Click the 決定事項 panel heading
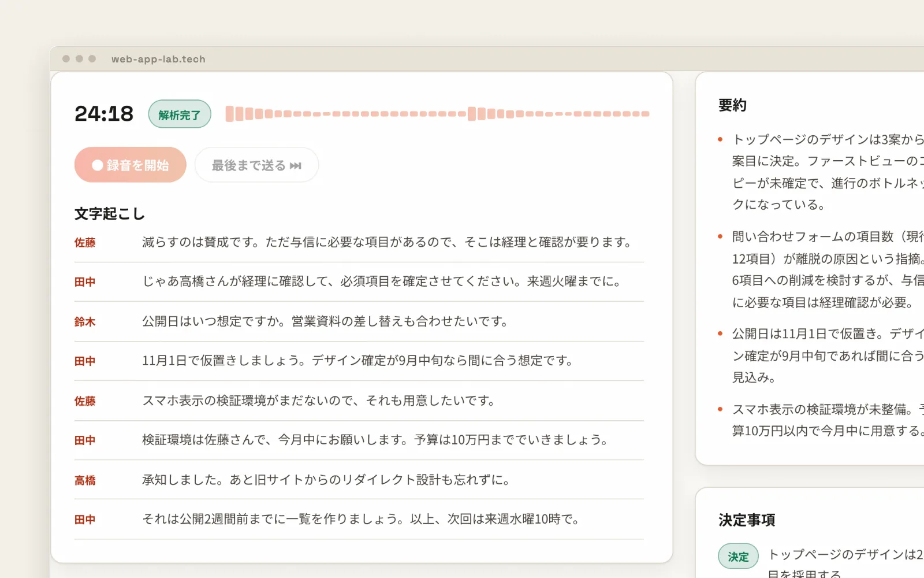924x578 pixels. click(x=747, y=520)
